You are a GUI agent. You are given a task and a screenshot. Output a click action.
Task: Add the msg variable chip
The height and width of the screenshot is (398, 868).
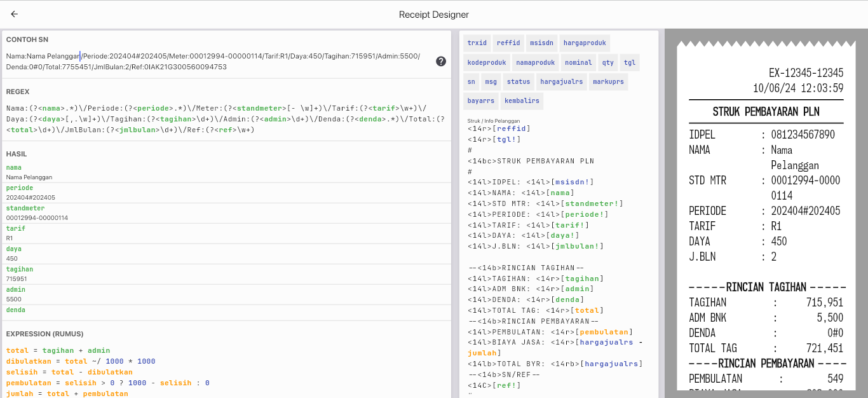[x=491, y=81]
